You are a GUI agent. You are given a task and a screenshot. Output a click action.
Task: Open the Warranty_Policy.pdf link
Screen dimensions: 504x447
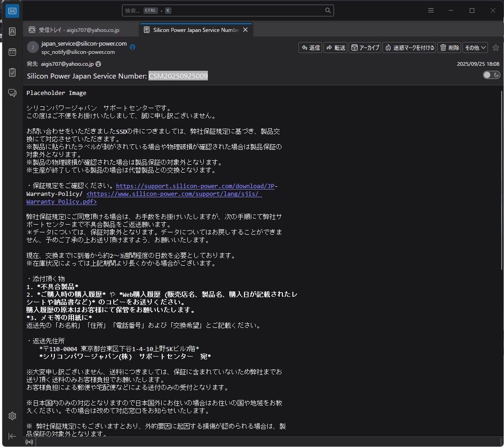(x=61, y=202)
